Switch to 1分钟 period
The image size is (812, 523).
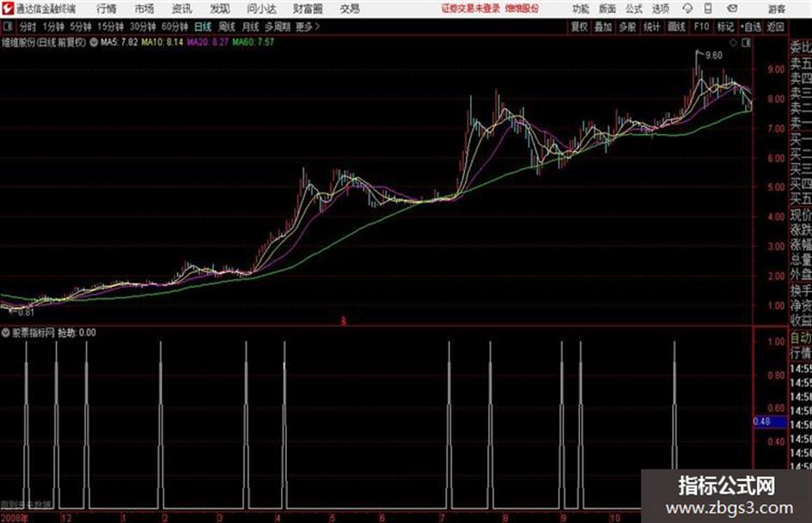tap(53, 27)
